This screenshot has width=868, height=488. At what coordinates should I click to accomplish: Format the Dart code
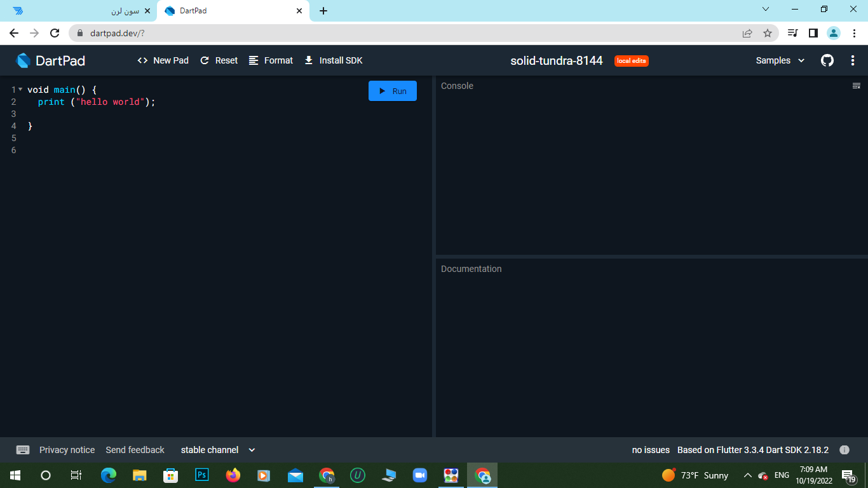(x=271, y=60)
